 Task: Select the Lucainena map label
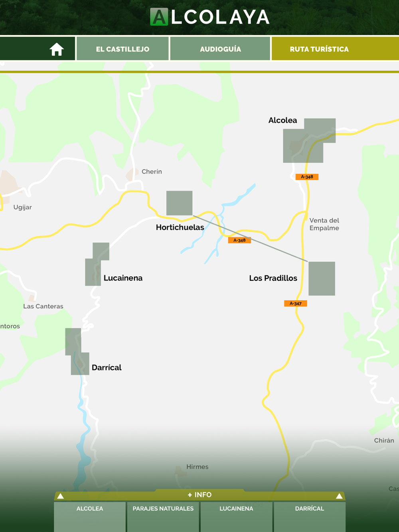(x=123, y=278)
